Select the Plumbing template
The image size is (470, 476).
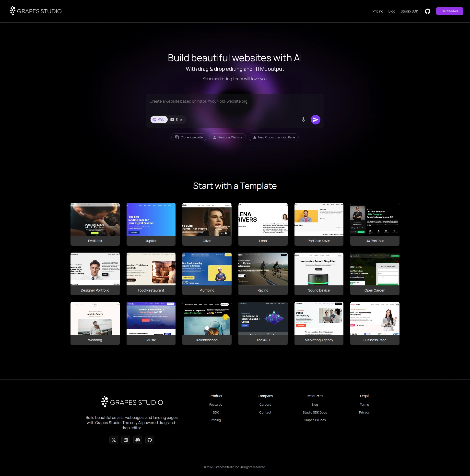pos(207,274)
